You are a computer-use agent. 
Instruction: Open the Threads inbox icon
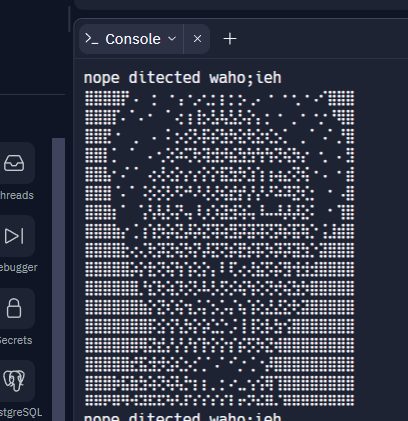point(14,163)
